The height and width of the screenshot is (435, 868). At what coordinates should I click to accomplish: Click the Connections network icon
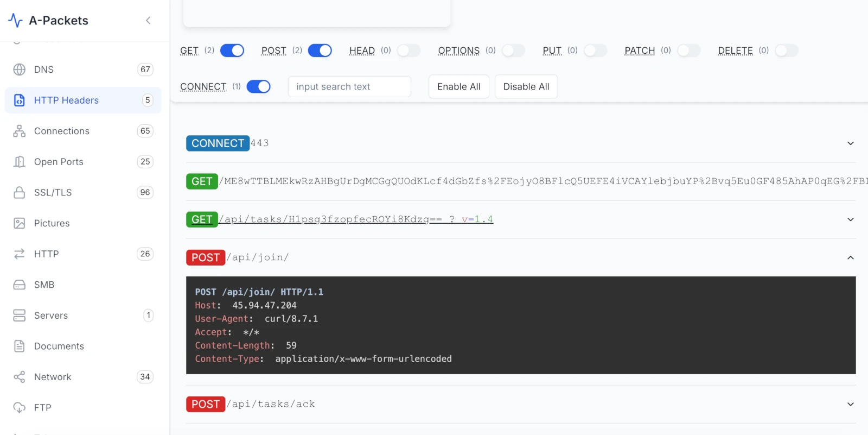click(x=20, y=131)
